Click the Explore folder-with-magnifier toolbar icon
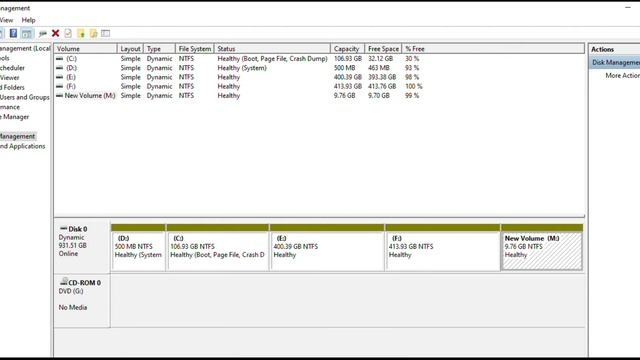Screen dimensions: 640x360 93,33
